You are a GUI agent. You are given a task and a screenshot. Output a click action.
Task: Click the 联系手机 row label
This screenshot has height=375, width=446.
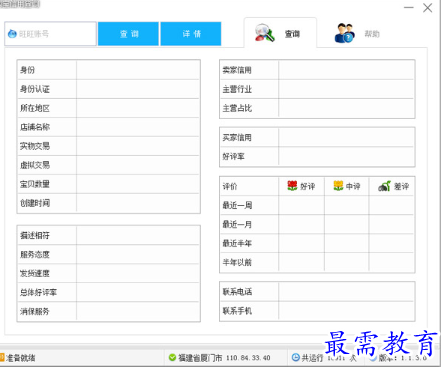pos(237,311)
